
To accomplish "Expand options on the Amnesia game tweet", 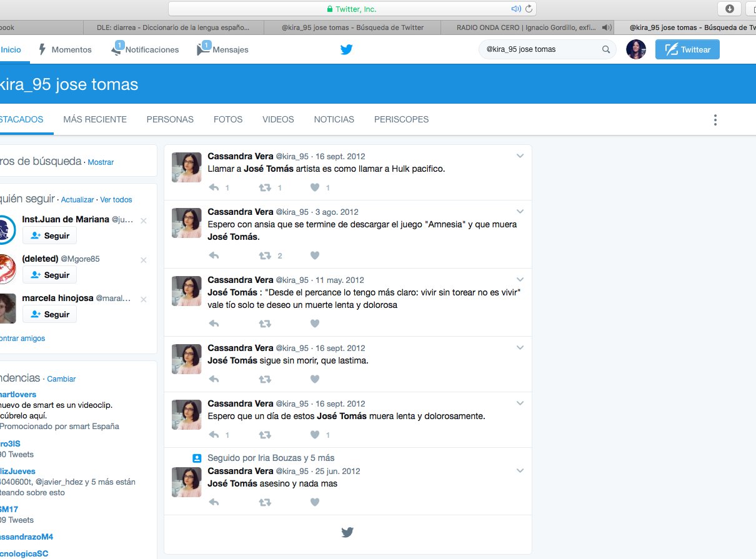I will (x=520, y=212).
